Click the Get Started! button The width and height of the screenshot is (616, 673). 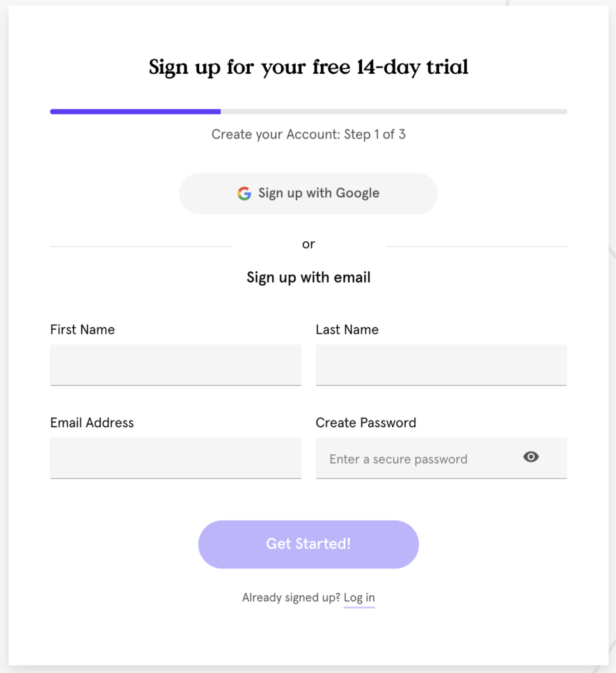tap(308, 544)
